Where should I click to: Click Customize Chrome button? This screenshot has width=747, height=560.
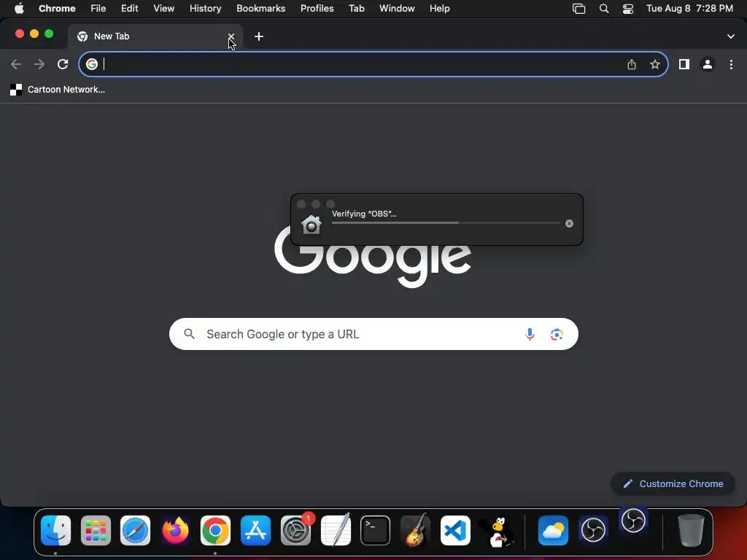(673, 484)
